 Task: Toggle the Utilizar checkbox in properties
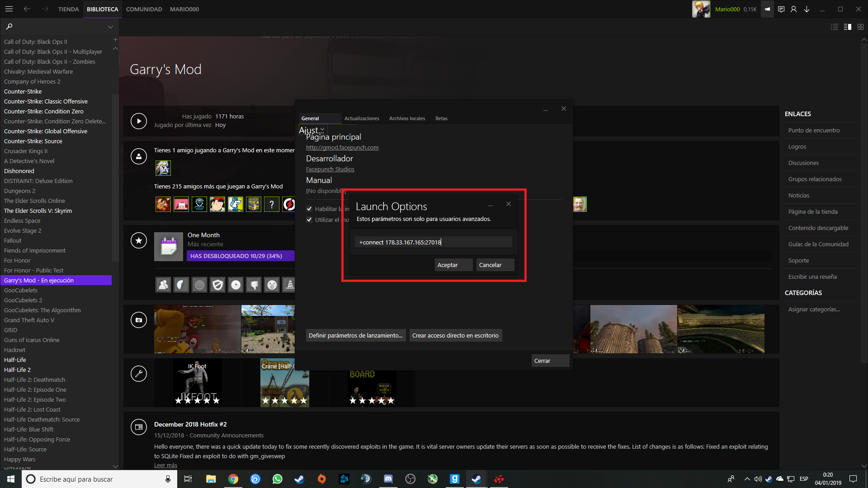309,220
